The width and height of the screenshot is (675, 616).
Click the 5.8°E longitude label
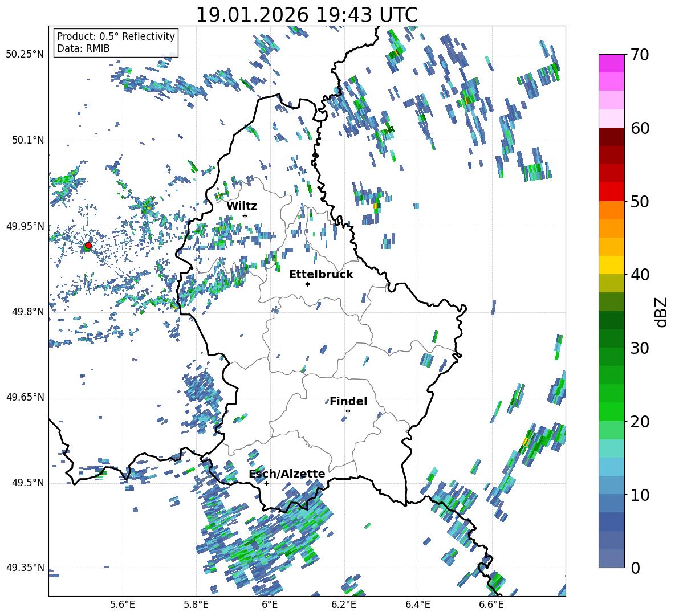196,605
